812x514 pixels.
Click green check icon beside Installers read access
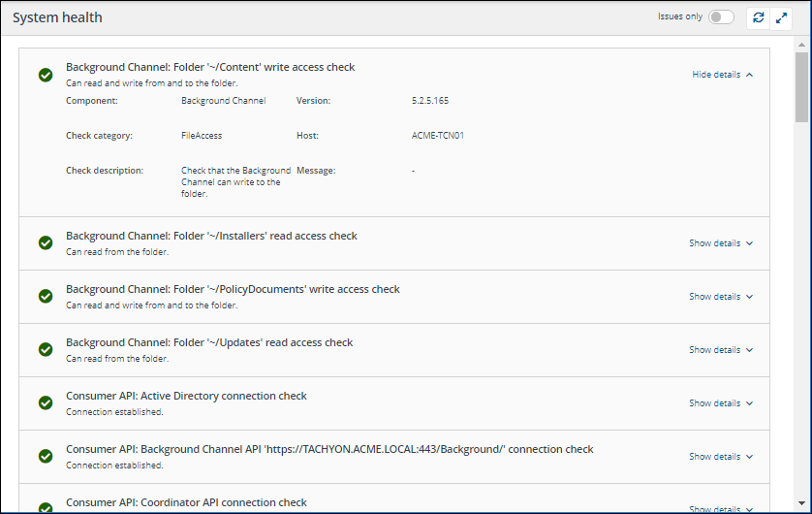pyautogui.click(x=46, y=243)
